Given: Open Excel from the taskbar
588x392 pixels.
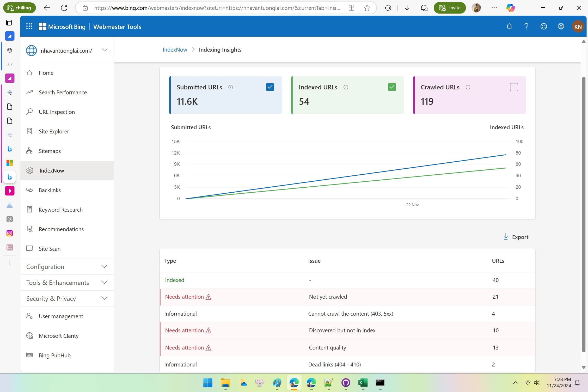Looking at the screenshot, I should (x=363, y=383).
